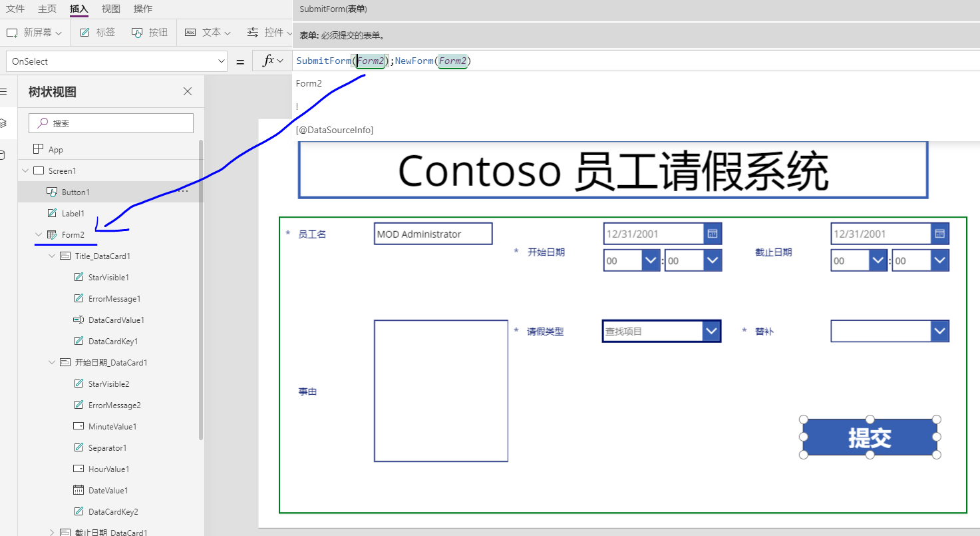The image size is (980, 536).
Task: Click the Contoso 员工请假系统 title label
Action: [613, 170]
